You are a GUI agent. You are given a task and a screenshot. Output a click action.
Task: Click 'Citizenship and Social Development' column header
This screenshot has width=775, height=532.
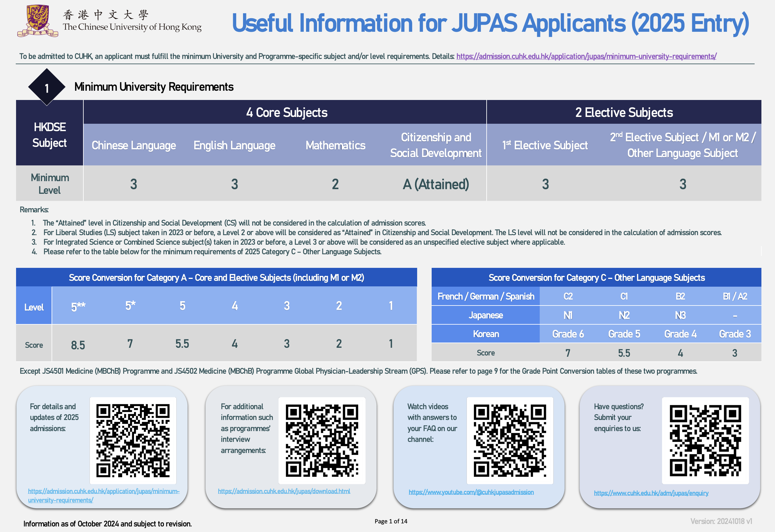(436, 145)
